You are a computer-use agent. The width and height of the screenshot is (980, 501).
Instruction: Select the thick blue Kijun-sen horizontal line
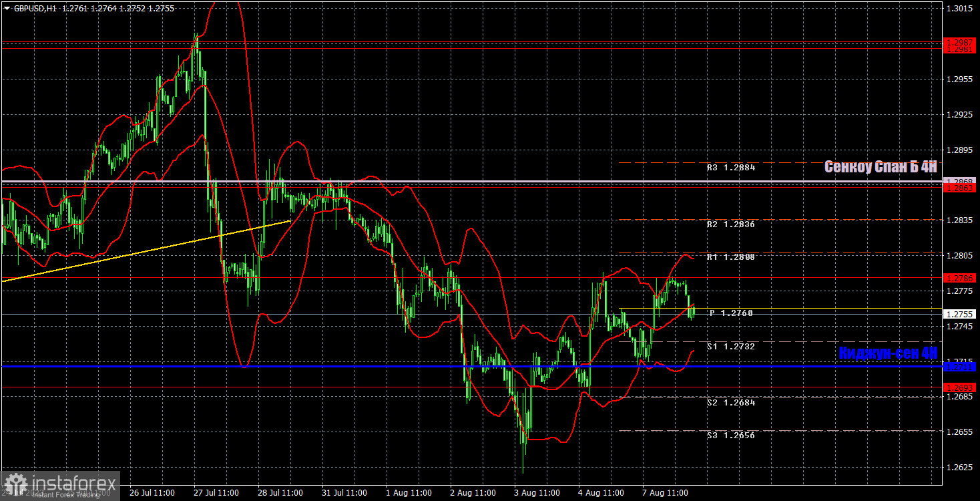coord(471,366)
